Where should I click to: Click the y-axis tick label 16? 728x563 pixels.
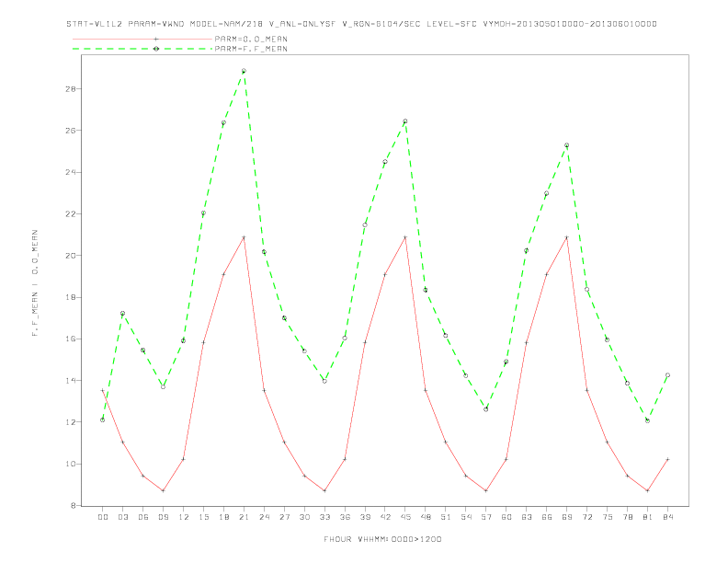pyautogui.click(x=71, y=339)
